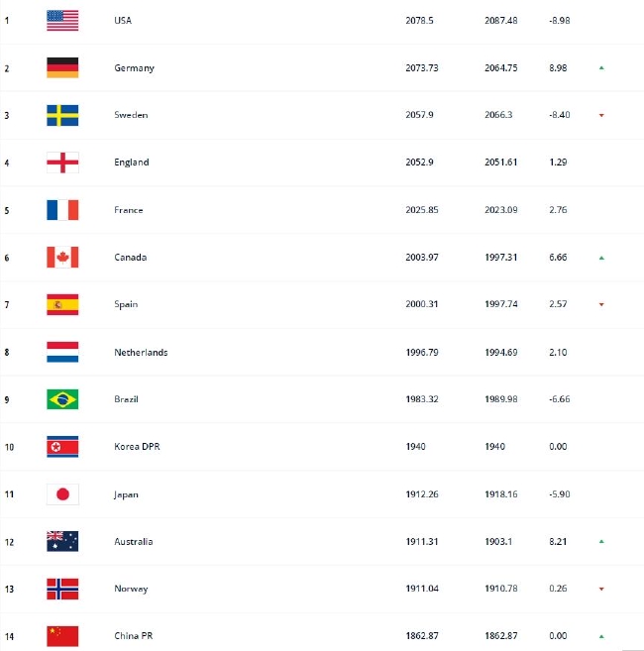Click the rank number 14 cell
Image resolution: width=644 pixels, height=651 pixels.
point(8,636)
